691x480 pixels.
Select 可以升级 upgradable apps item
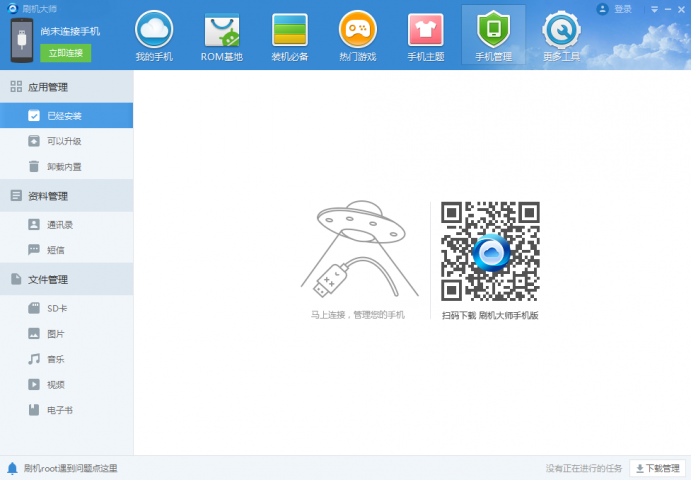(65, 141)
